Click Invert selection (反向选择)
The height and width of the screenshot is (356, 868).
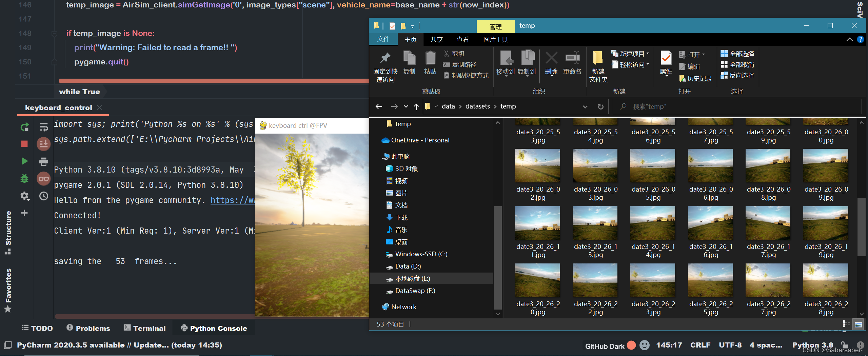tap(737, 75)
